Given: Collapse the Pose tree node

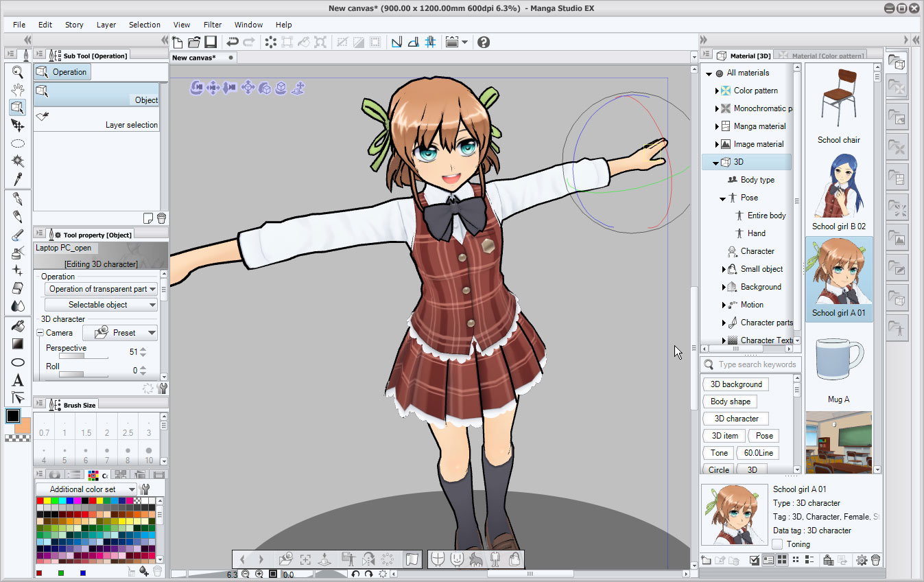Looking at the screenshot, I should click(723, 198).
